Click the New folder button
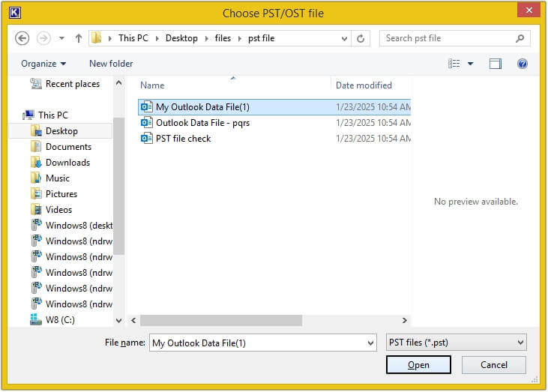The height and width of the screenshot is (392, 548). pos(111,64)
